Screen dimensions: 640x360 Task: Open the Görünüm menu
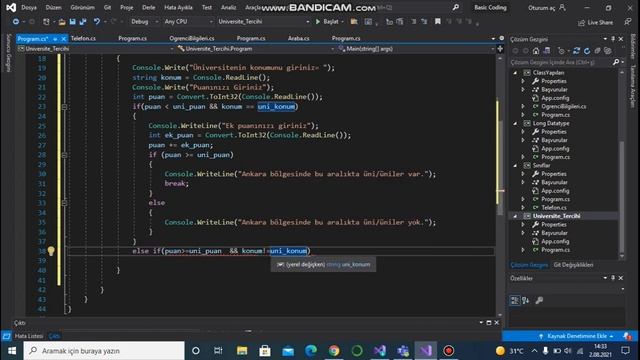(82, 7)
